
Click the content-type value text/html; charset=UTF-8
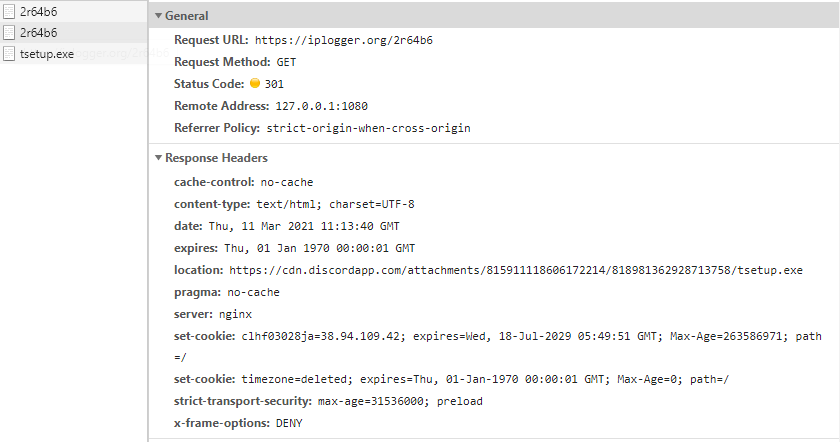(335, 204)
